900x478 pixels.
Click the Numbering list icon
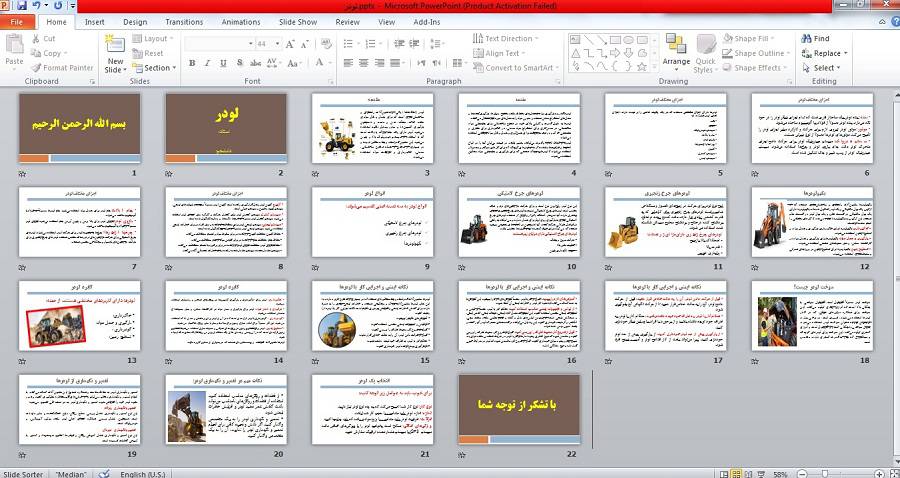370,44
